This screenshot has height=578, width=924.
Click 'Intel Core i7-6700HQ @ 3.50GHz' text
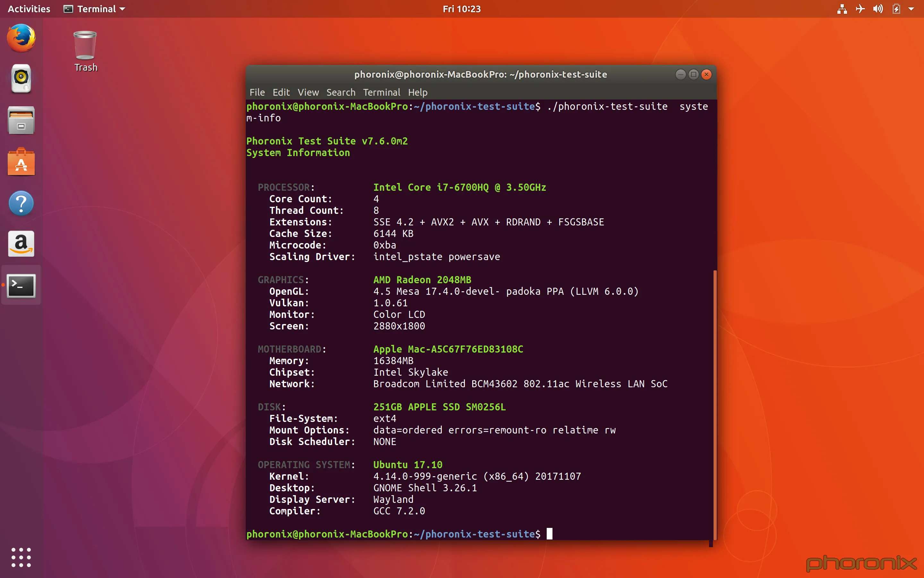pyautogui.click(x=459, y=187)
